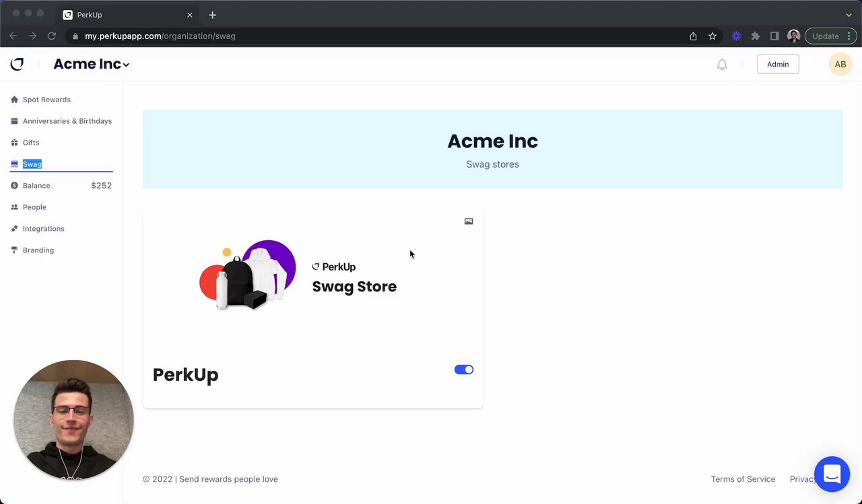
Task: Click the purple extension icon in toolbar
Action: tap(736, 36)
